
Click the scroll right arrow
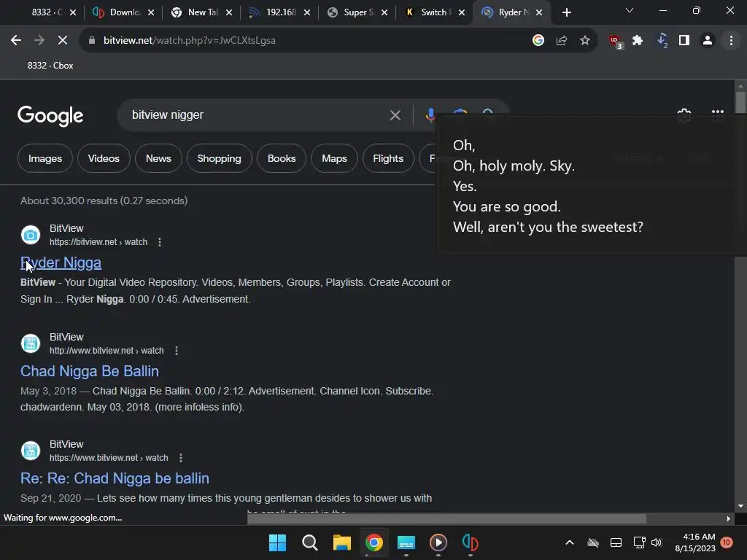[729, 518]
